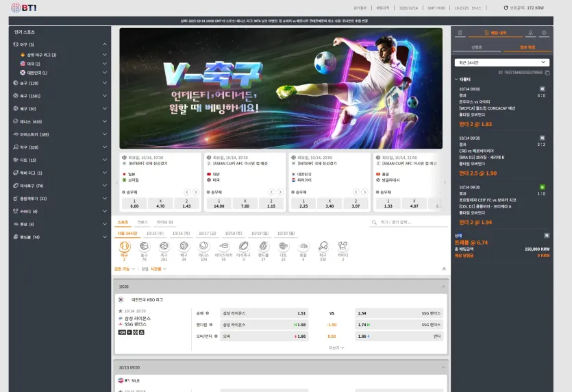
Task: Expand the 축구 (1501) sidebar category
Action: point(60,96)
